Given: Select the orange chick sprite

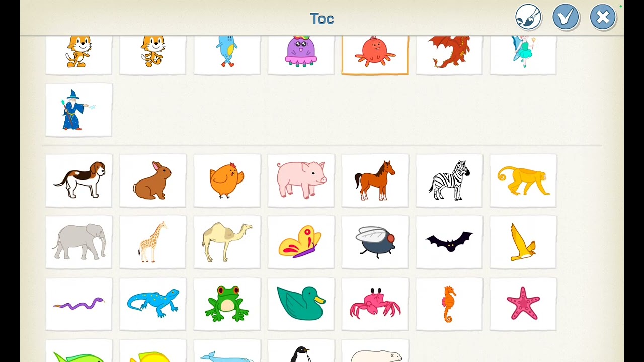Looking at the screenshot, I should tap(227, 180).
